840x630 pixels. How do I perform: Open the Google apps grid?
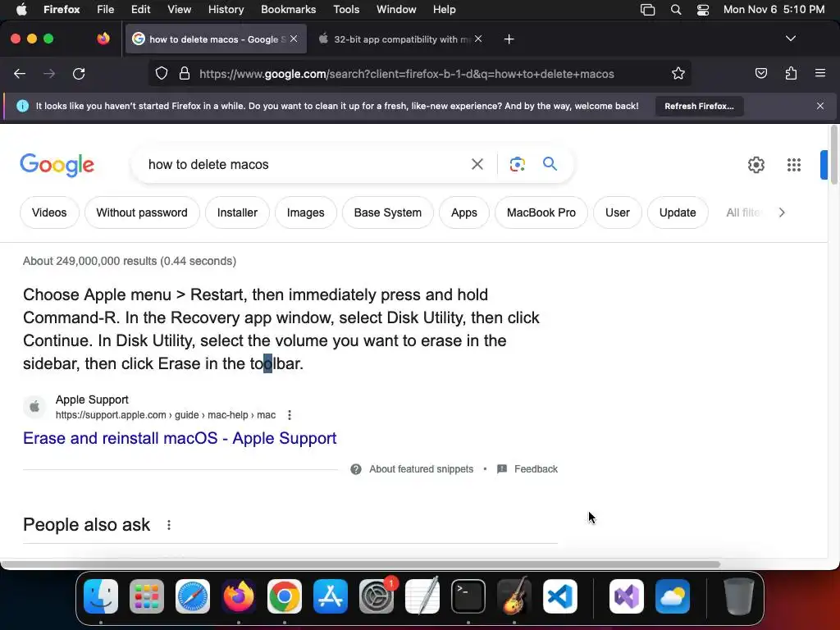(x=794, y=165)
